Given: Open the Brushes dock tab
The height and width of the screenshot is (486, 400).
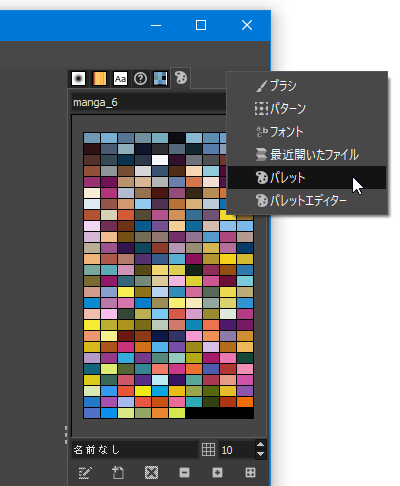Looking at the screenshot, I should [78, 79].
